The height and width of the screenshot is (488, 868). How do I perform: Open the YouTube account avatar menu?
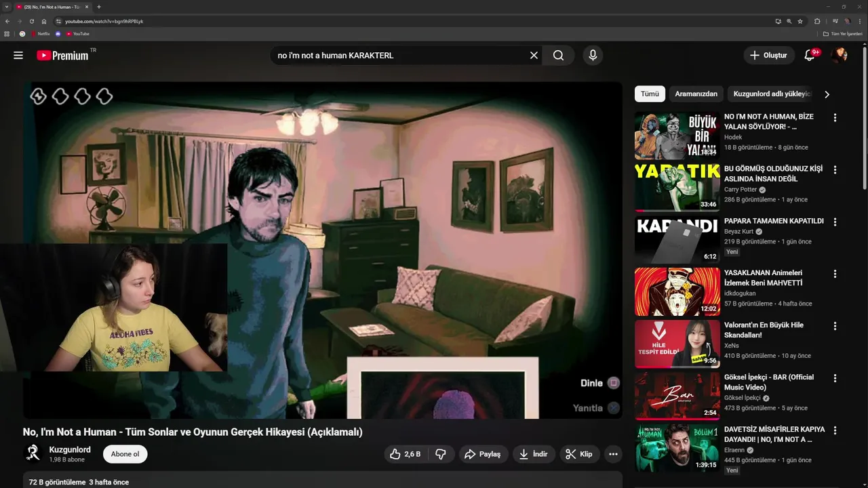[x=840, y=56]
